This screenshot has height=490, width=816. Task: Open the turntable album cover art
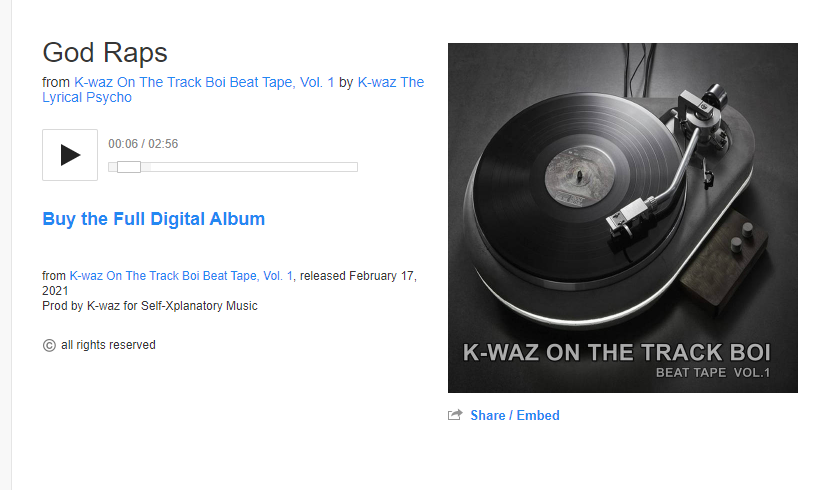(622, 218)
